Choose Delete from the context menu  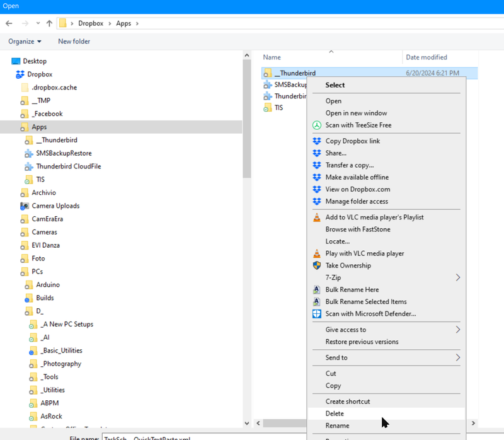coord(335,414)
